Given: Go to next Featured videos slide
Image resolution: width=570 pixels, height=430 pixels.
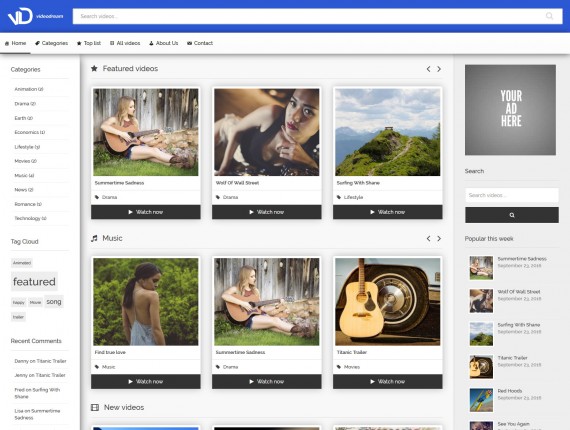Looking at the screenshot, I should pyautogui.click(x=439, y=69).
